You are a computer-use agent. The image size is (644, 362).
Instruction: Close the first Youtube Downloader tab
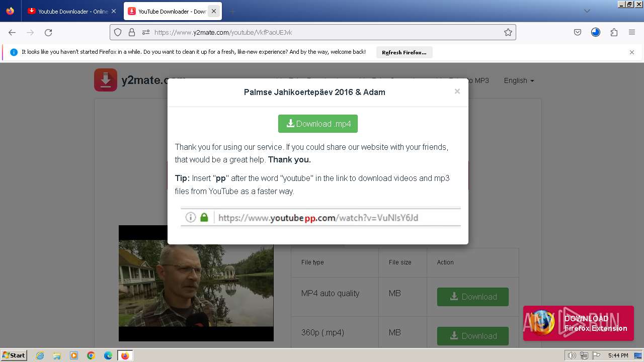113,11
